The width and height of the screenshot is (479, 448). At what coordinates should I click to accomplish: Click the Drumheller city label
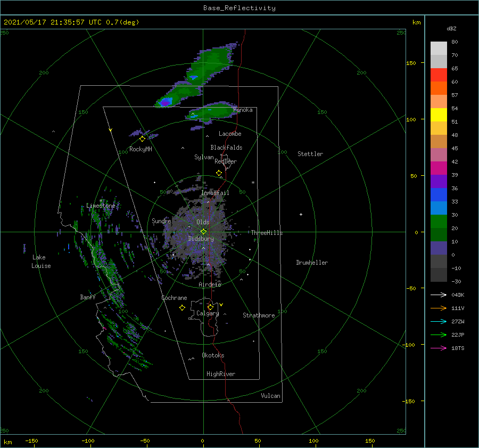coord(312,263)
